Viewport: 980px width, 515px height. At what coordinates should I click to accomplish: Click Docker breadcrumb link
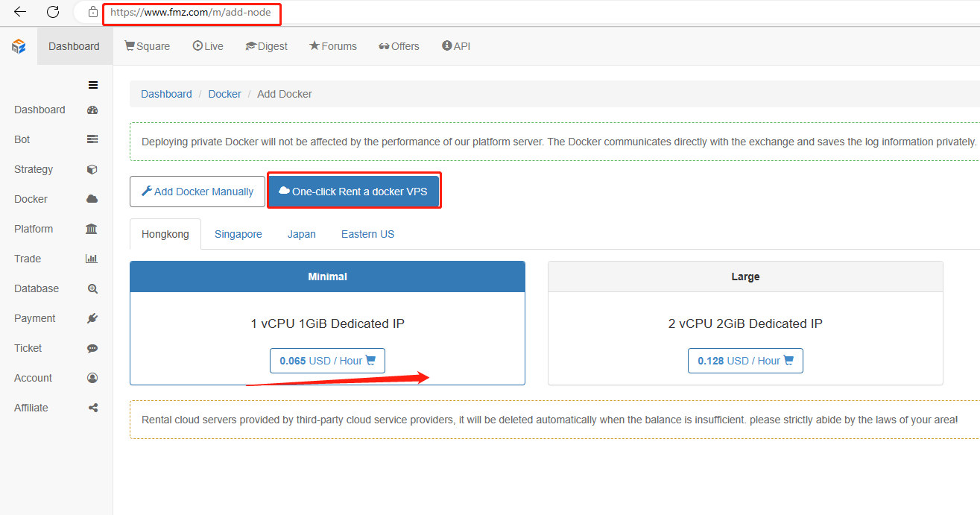[224, 94]
